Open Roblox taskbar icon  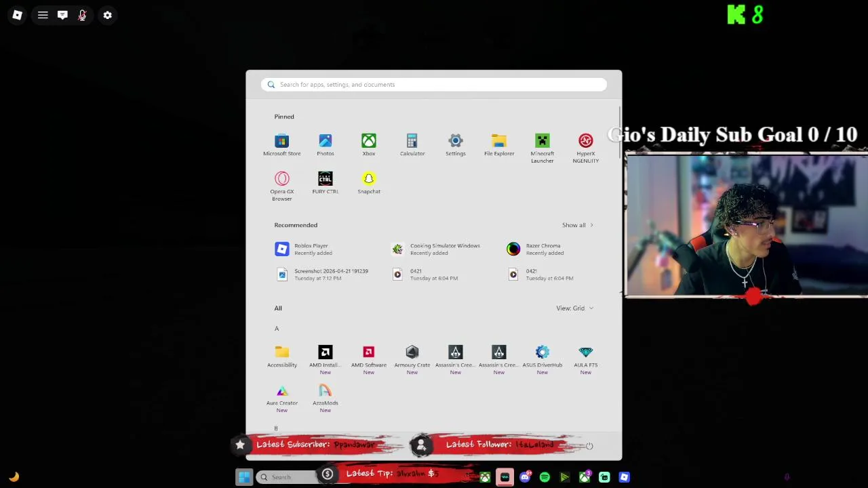point(624,477)
